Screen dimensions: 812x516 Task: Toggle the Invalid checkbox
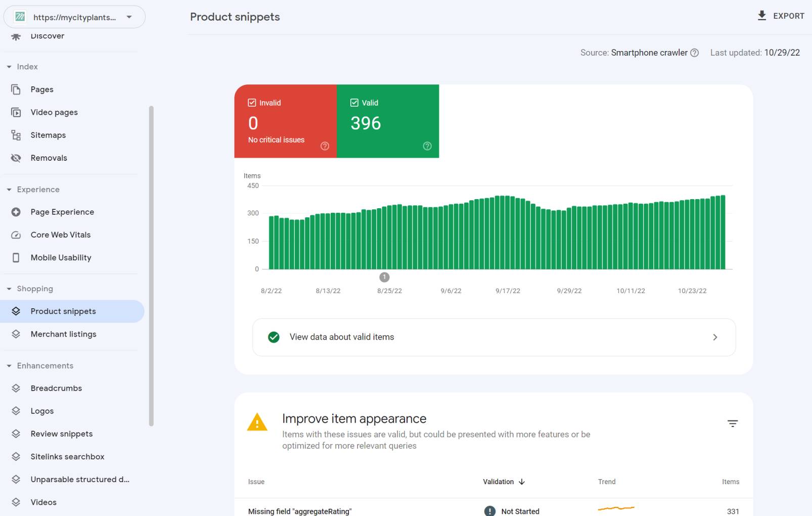tap(252, 103)
